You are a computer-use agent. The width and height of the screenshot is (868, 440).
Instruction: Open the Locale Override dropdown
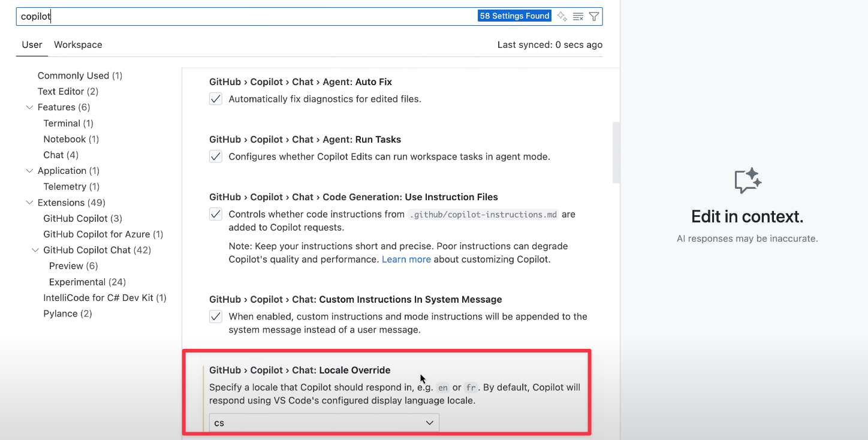324,423
